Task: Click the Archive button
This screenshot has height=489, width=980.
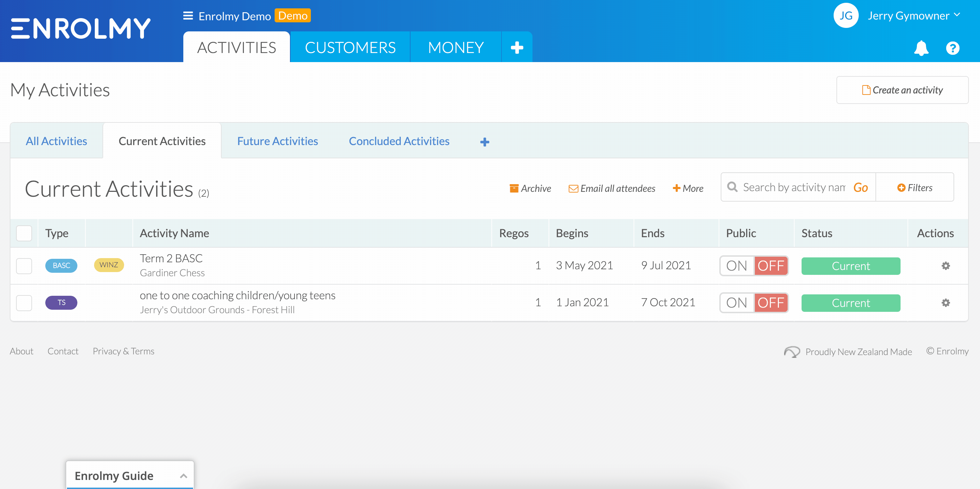Action: click(x=530, y=188)
